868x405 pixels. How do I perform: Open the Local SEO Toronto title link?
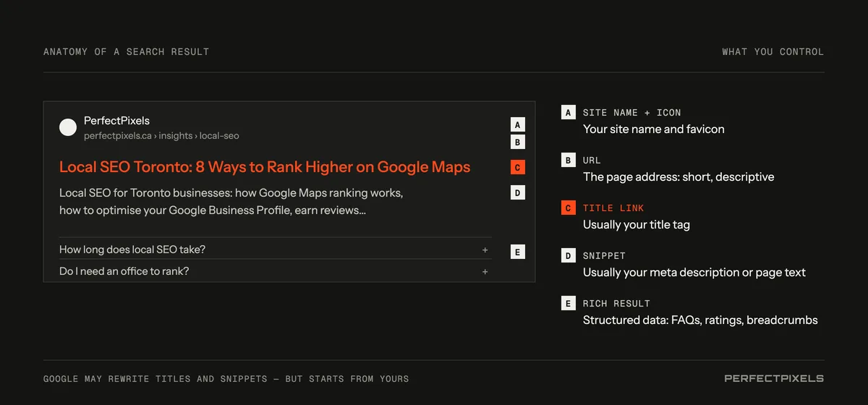click(x=265, y=167)
